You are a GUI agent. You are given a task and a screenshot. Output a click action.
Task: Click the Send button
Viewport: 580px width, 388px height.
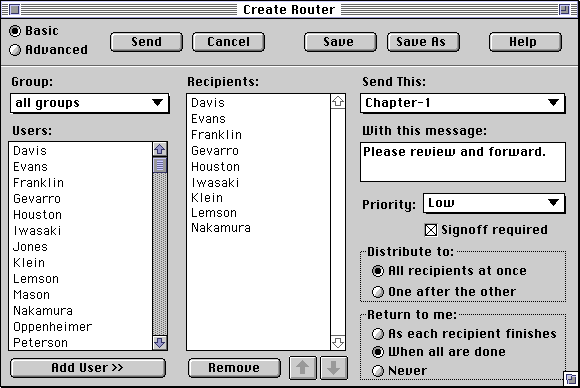coord(146,42)
